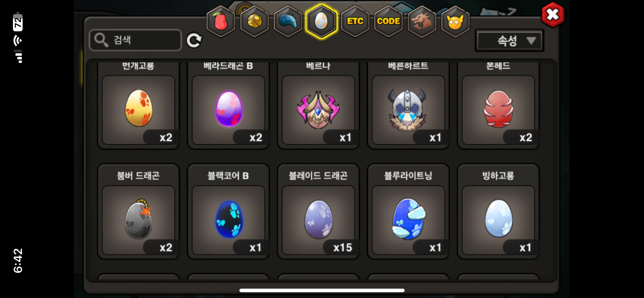Select the 블레이드 드래곤 egg x15
The width and height of the screenshot is (644, 298).
[x=318, y=212]
